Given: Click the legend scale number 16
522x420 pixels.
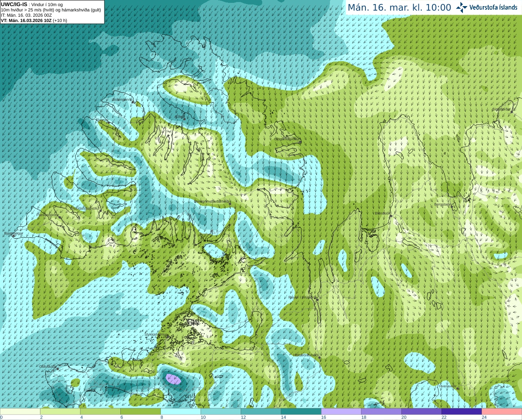Looking at the screenshot, I should pos(323,417).
